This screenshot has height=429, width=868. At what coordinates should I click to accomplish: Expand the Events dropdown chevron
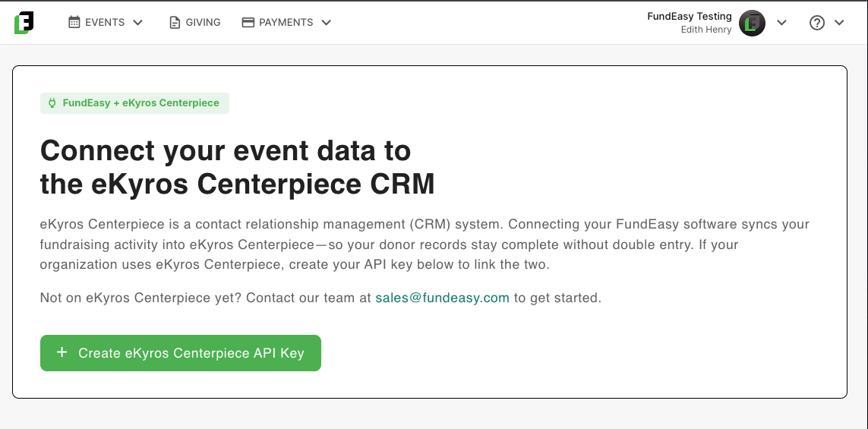pos(138,22)
